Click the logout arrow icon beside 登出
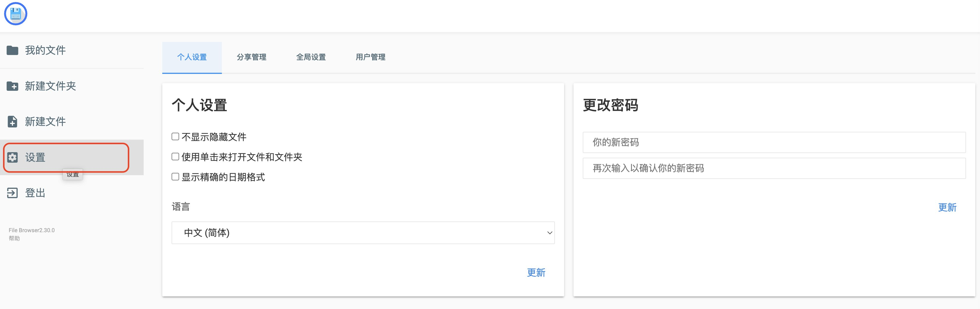Viewport: 980px width, 309px height. (13, 193)
